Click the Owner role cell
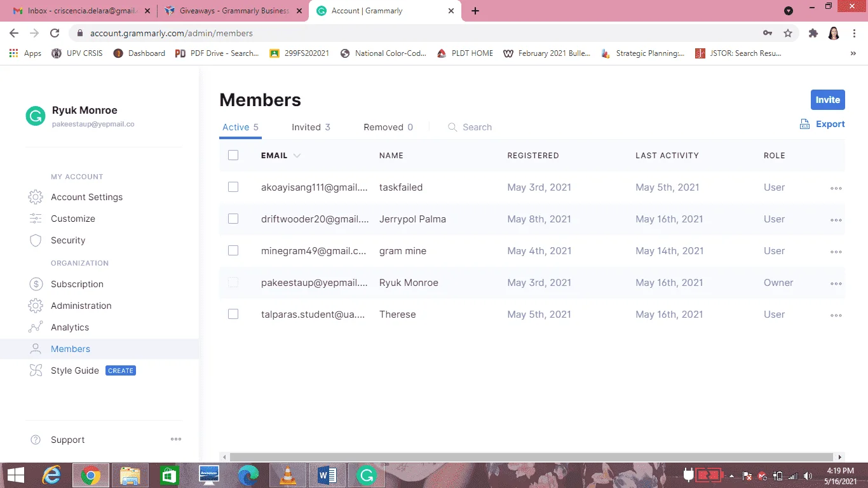Image resolution: width=868 pixels, height=488 pixels. 778,283
